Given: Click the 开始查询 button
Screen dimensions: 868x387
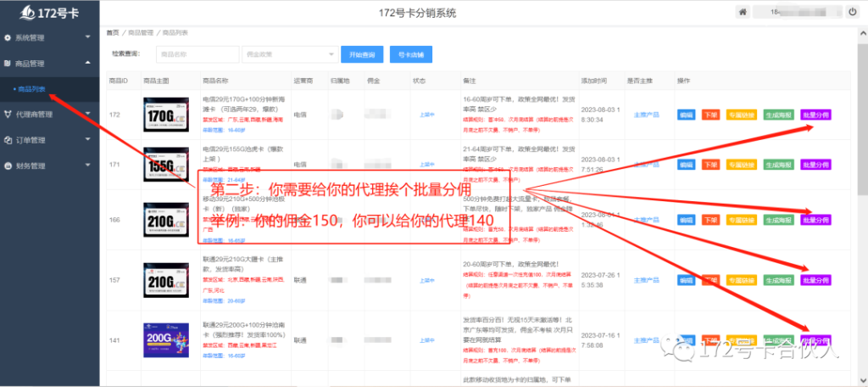Looking at the screenshot, I should click(361, 54).
